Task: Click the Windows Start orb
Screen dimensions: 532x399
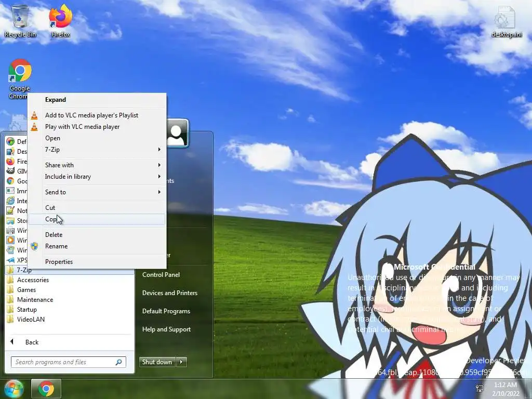Action: [x=13, y=389]
